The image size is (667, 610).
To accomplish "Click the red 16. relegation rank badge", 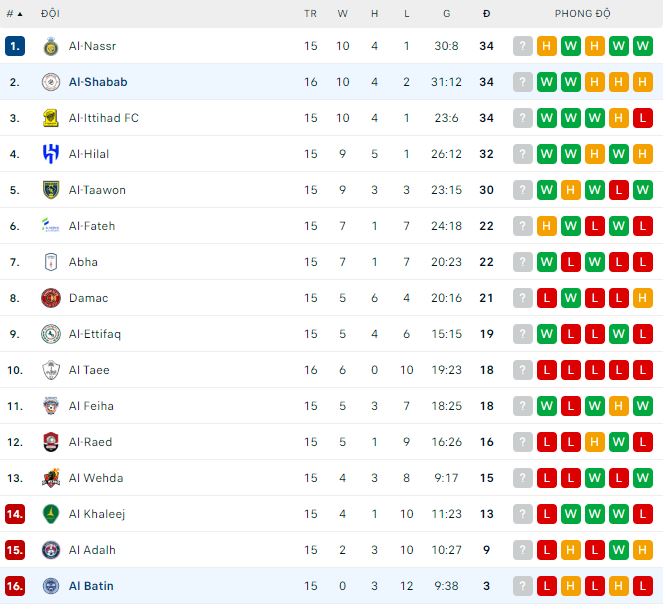I will click(x=14, y=586).
